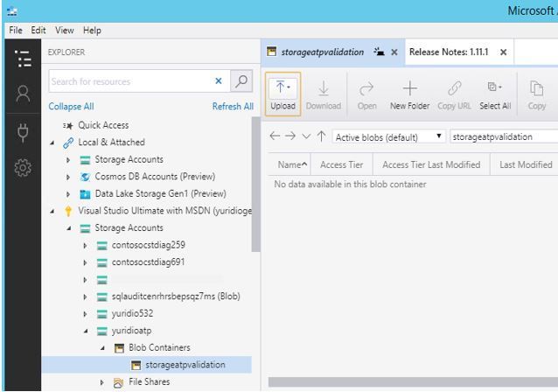558x392 pixels.
Task: Click the Upload toolbar button
Action: click(x=282, y=94)
